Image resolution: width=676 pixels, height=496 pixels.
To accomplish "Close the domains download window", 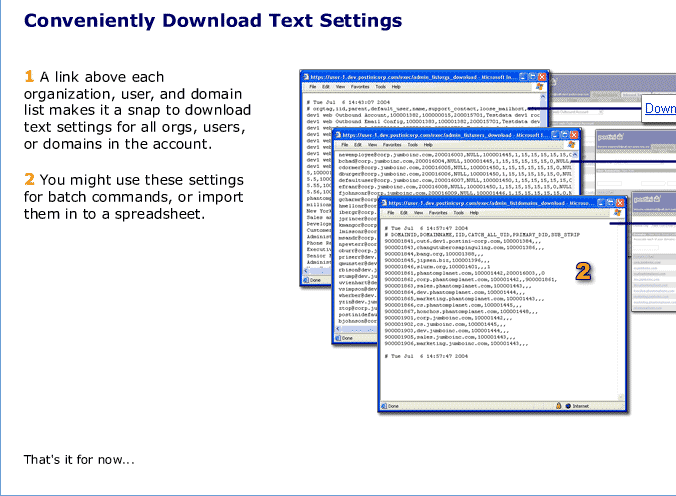I will 620,203.
